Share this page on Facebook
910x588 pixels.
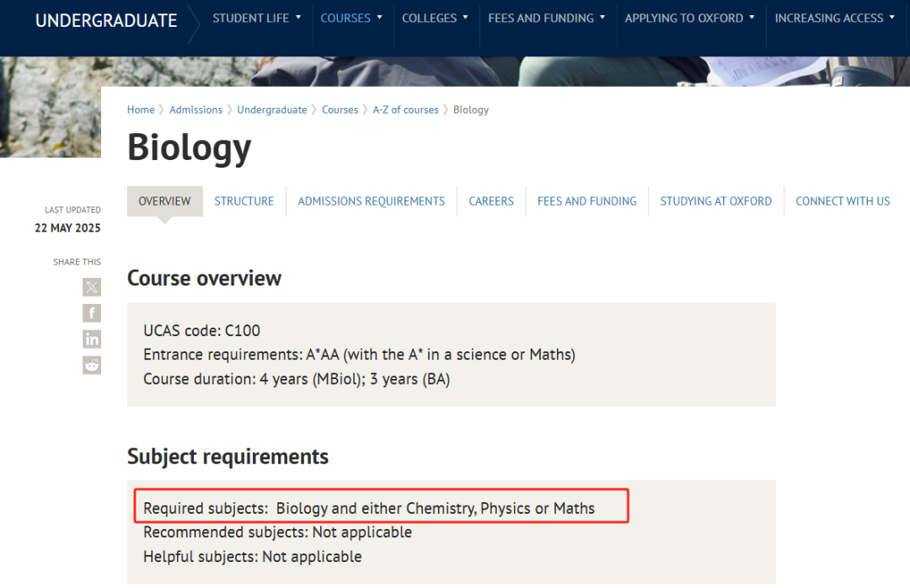(x=92, y=313)
